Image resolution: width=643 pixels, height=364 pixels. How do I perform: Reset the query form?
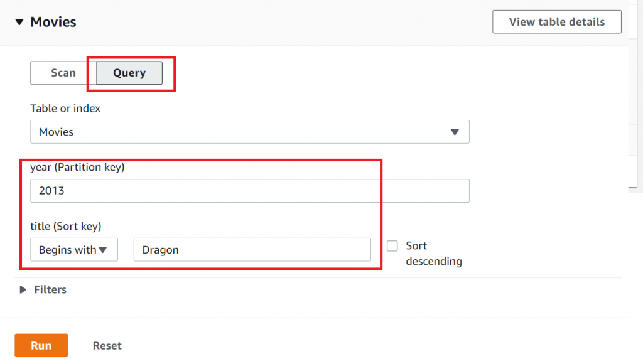(107, 346)
